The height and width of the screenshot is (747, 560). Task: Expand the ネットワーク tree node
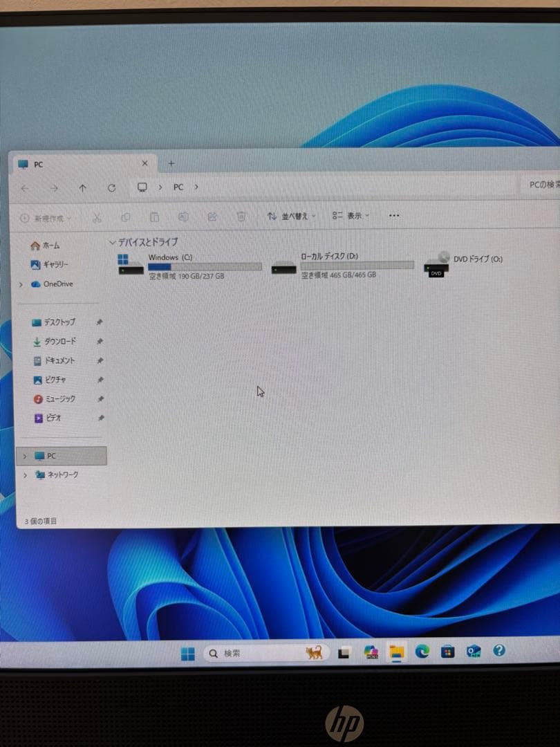pyautogui.click(x=26, y=475)
